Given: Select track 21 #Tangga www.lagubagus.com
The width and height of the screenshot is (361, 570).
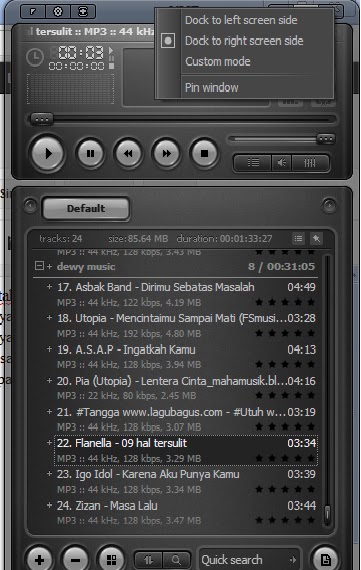Looking at the screenshot, I should coord(186,419).
